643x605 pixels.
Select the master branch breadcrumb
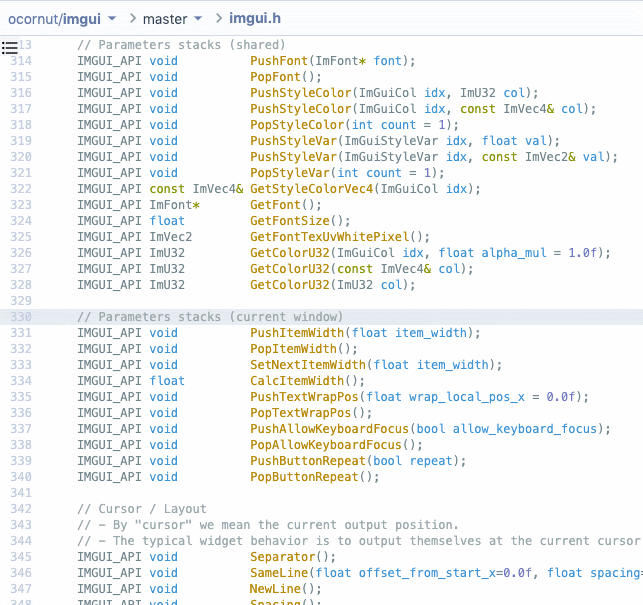165,19
